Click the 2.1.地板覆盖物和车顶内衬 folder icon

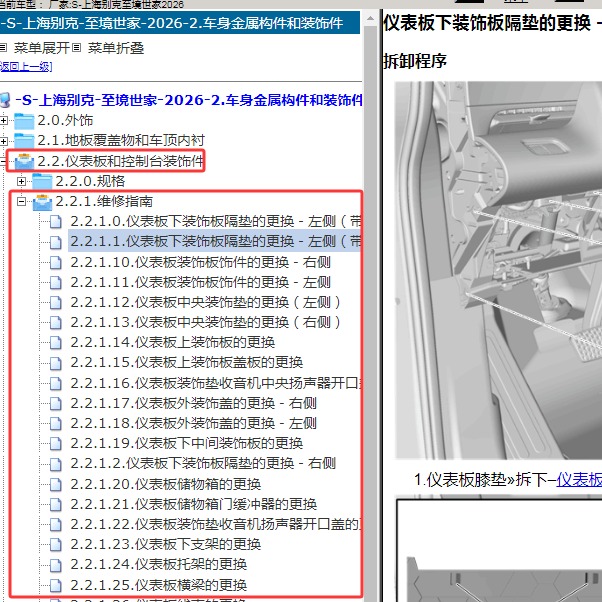(24, 141)
